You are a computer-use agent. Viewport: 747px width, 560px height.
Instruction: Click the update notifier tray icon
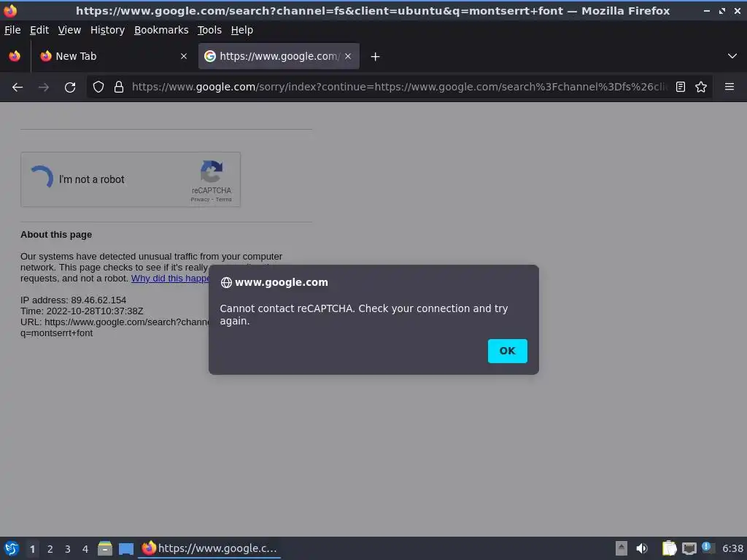click(708, 548)
